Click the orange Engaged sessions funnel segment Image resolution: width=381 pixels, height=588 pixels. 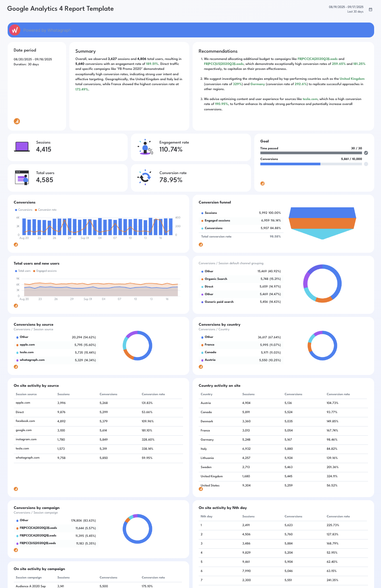click(322, 223)
